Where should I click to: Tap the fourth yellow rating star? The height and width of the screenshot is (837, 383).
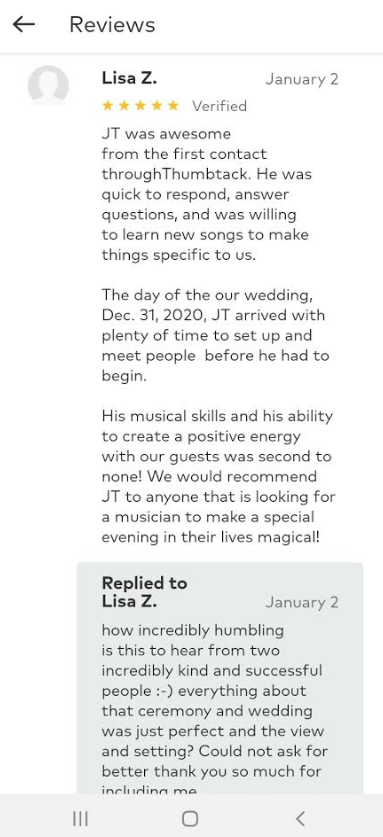pos(157,106)
